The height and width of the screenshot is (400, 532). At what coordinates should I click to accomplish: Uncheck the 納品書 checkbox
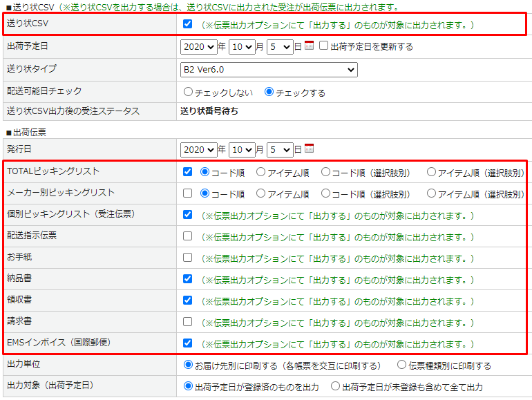[x=188, y=279]
